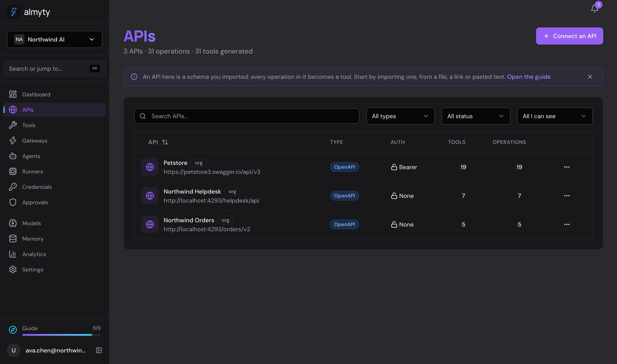Open the Gateways sidebar item
Image resolution: width=617 pixels, height=364 pixels.
pyautogui.click(x=54, y=141)
